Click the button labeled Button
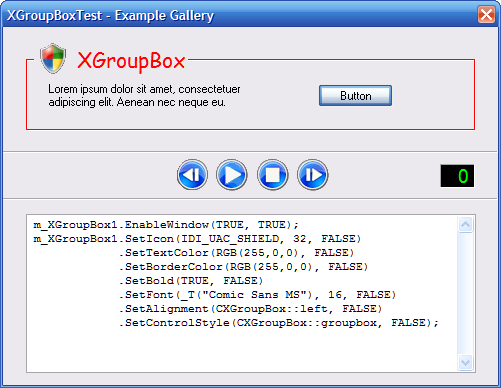Screen dimensions: 501x388 pos(355,96)
